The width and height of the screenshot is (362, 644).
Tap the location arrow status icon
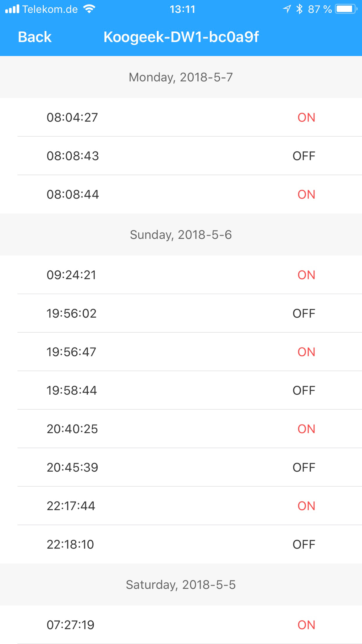pyautogui.click(x=287, y=9)
